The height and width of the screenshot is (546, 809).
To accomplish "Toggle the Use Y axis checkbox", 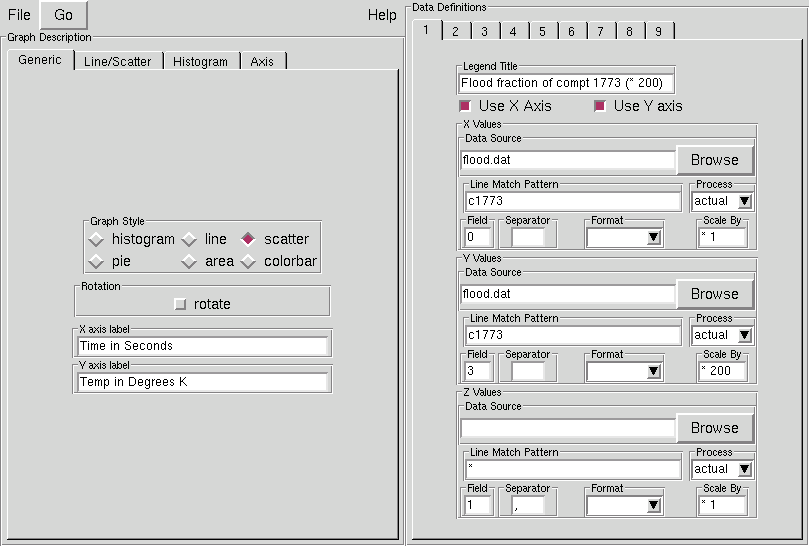I will (600, 106).
